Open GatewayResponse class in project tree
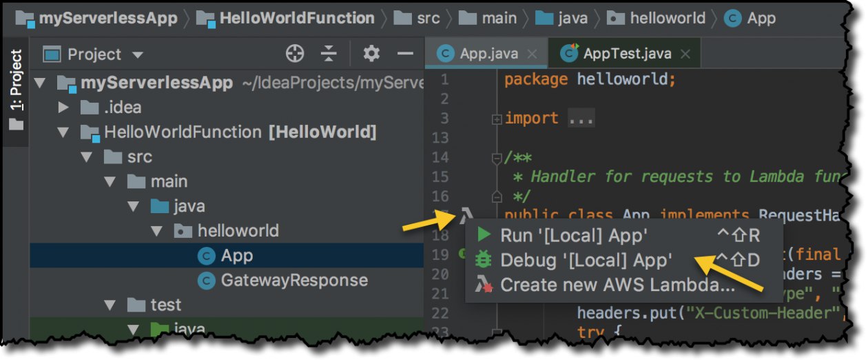This screenshot has height=360, width=868. tap(293, 281)
